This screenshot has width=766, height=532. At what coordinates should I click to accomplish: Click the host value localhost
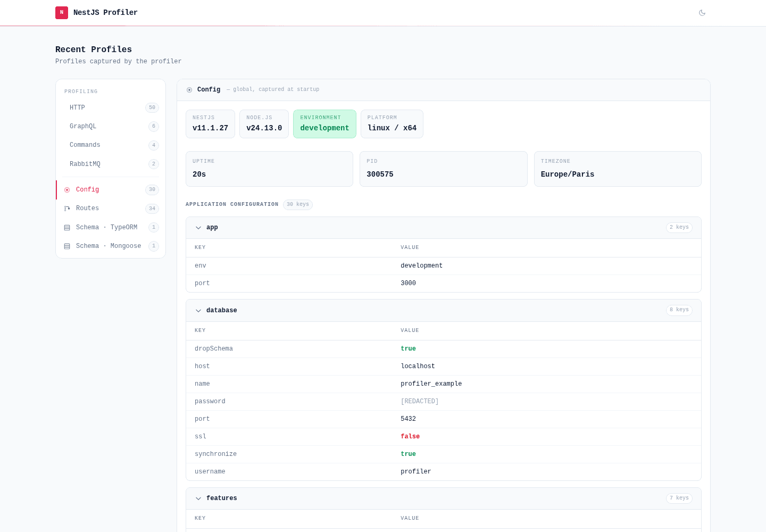tap(418, 367)
